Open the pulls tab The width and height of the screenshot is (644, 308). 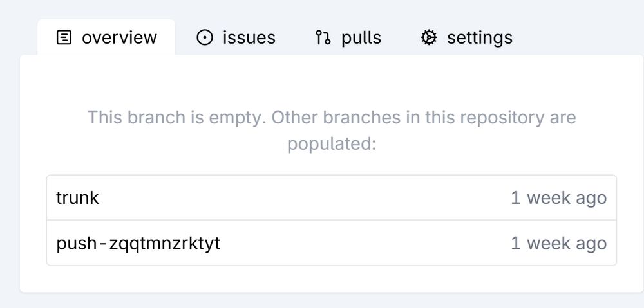coord(348,37)
